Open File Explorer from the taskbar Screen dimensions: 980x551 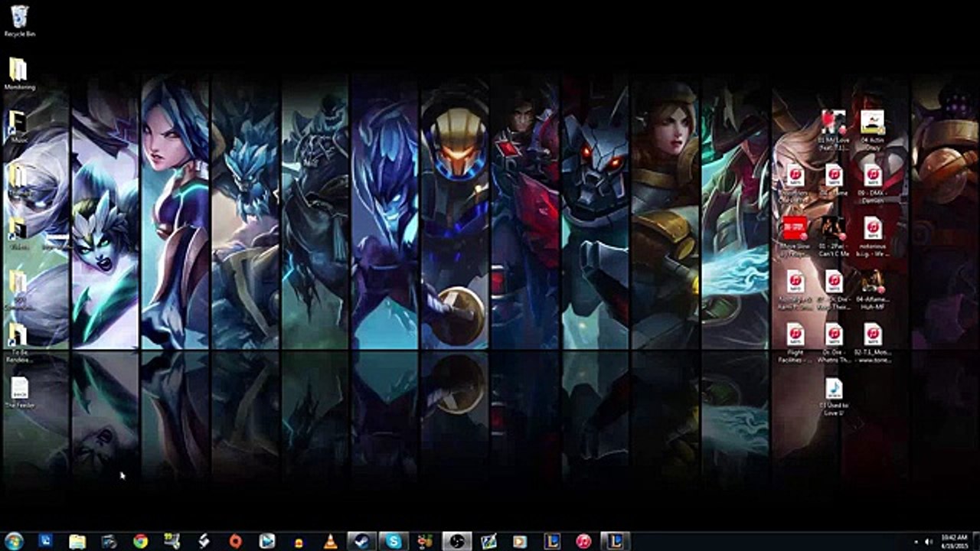77,542
